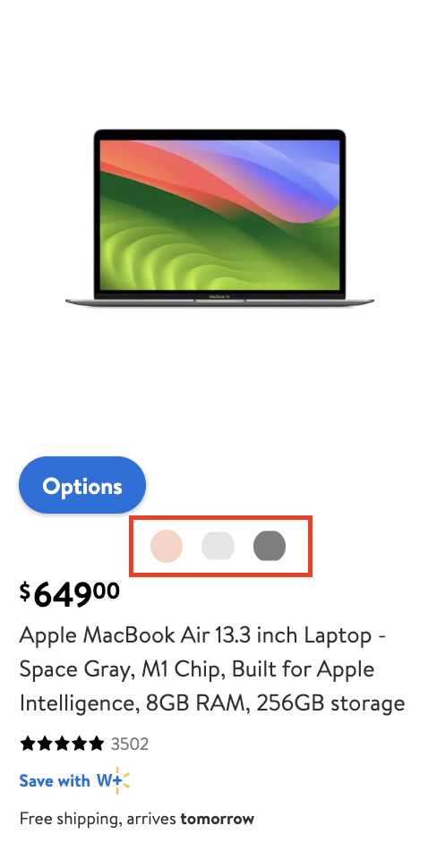Click the "8GB RAM, 256GB storage" title line
The width and height of the screenshot is (437, 868).
[276, 703]
